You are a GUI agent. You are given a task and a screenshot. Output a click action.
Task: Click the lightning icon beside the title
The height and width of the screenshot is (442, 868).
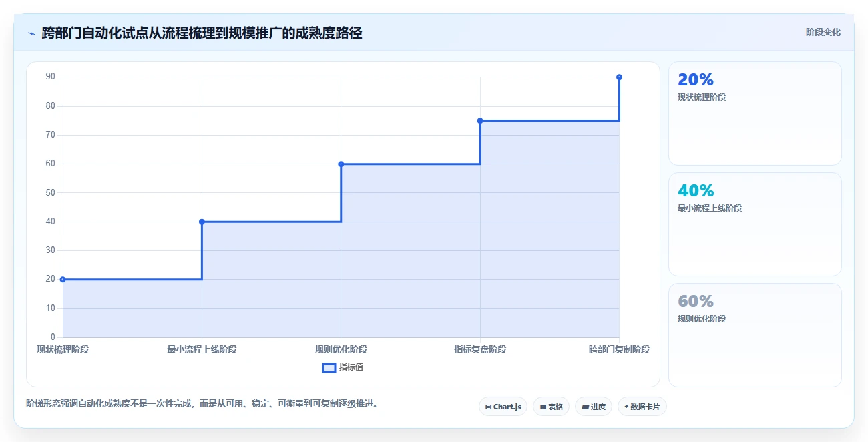coord(32,33)
